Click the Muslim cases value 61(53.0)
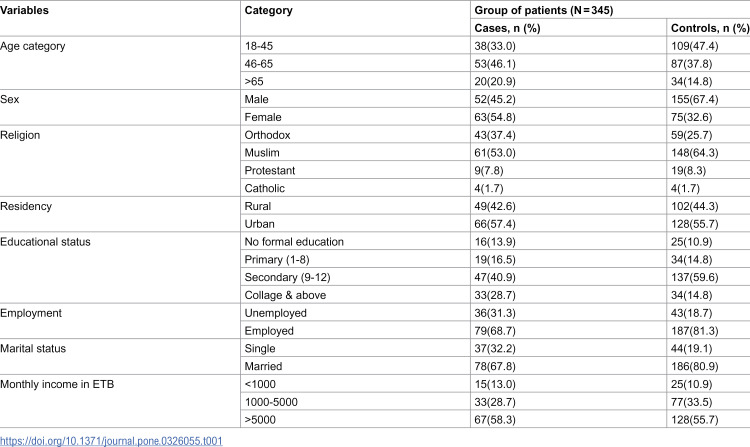750x447 pixels. tap(495, 153)
